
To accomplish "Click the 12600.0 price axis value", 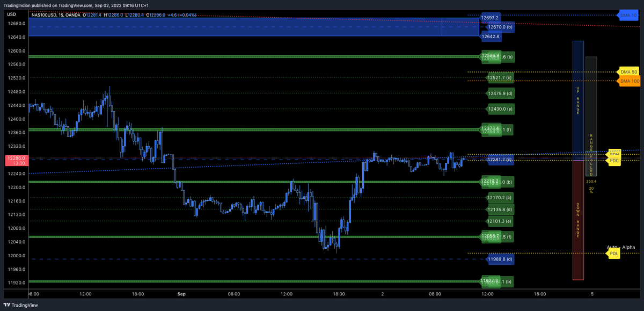I will [17, 51].
